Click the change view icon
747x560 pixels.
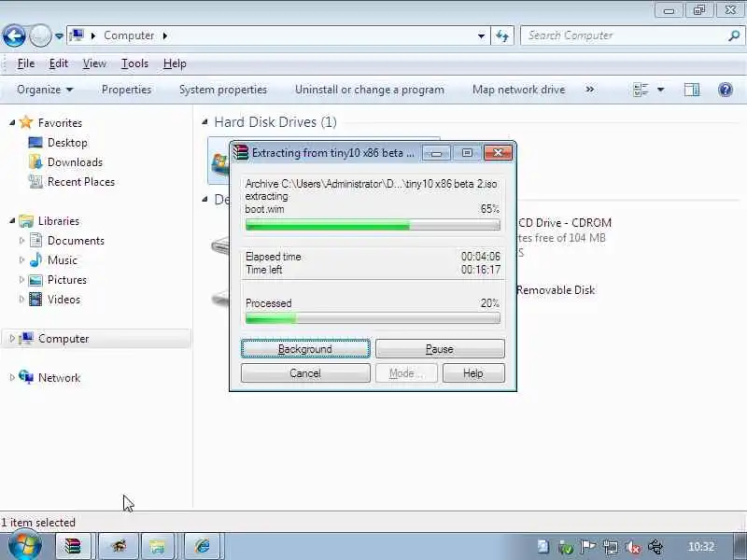coord(641,90)
